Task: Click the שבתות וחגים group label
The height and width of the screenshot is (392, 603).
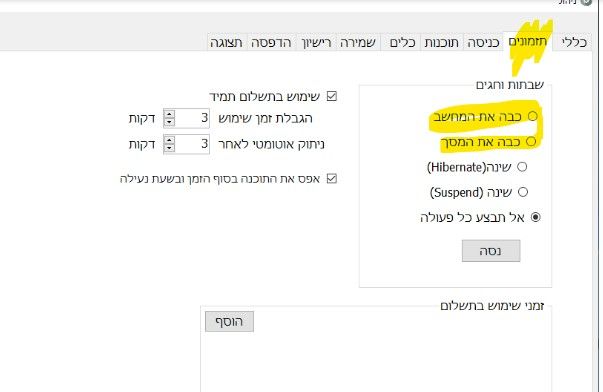Action: pyautogui.click(x=510, y=84)
